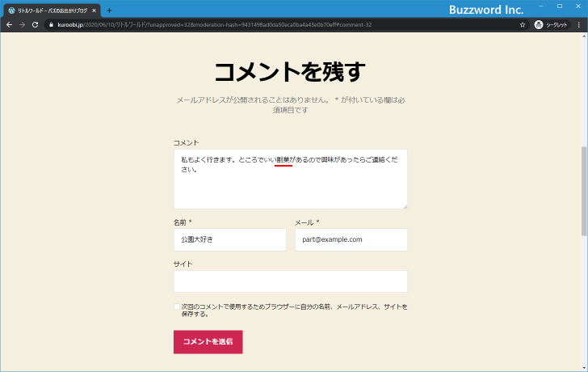This screenshot has height=372, width=588.
Task: Bookmark this page with the star icon
Action: (x=523, y=25)
